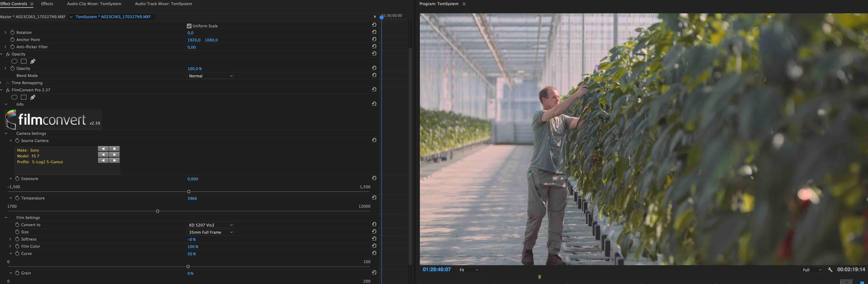Toggle the FilmConvert Pro 2.37 fx switch
Screen dimensions: 868x284
8,90
